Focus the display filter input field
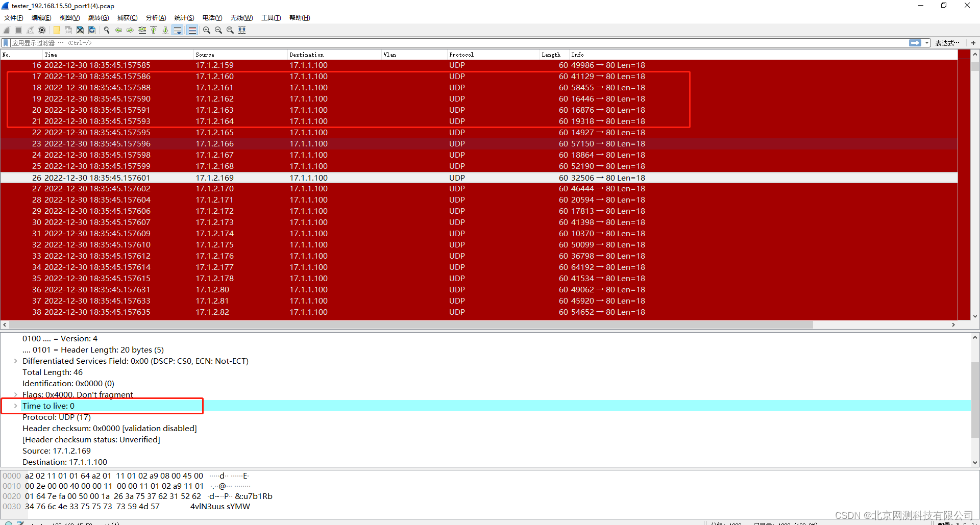Screen dimensions: 980x525 459,43
